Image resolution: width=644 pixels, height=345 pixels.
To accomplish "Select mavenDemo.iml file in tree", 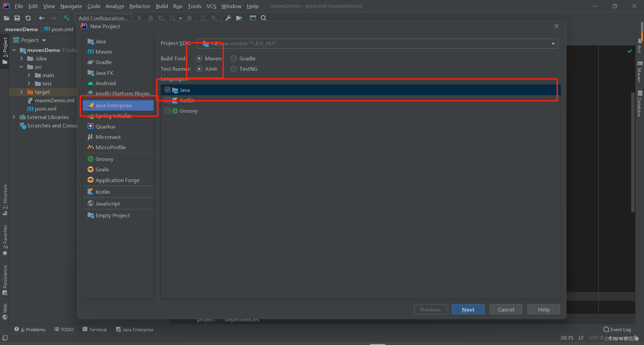I will pos(51,100).
